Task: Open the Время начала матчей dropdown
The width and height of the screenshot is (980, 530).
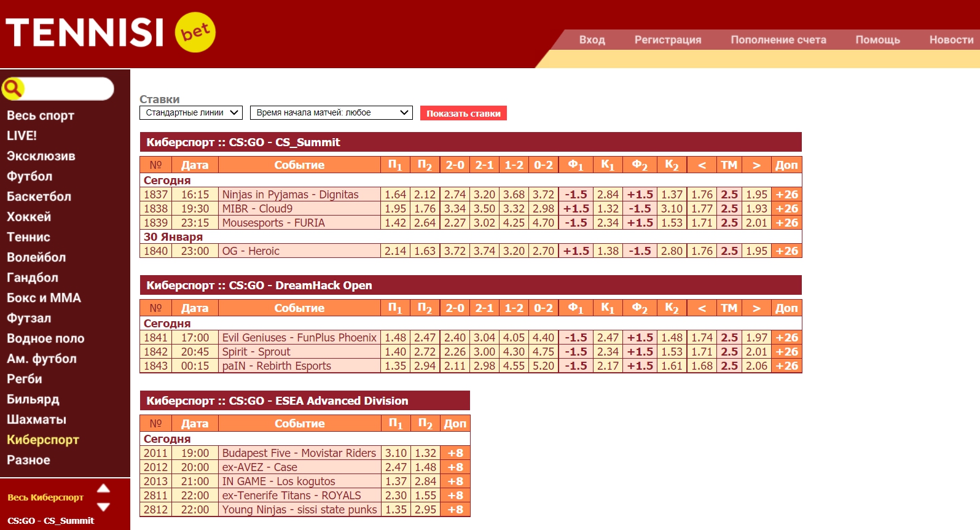Action: click(x=331, y=113)
